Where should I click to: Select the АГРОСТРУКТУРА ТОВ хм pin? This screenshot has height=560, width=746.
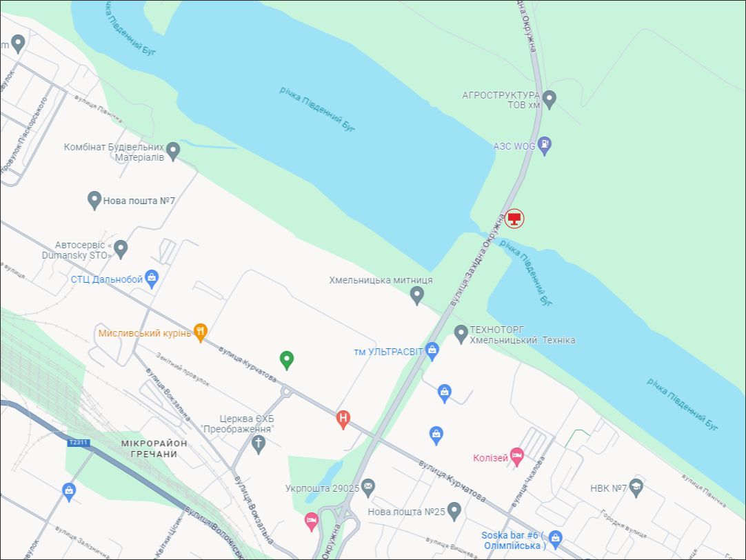(550, 100)
